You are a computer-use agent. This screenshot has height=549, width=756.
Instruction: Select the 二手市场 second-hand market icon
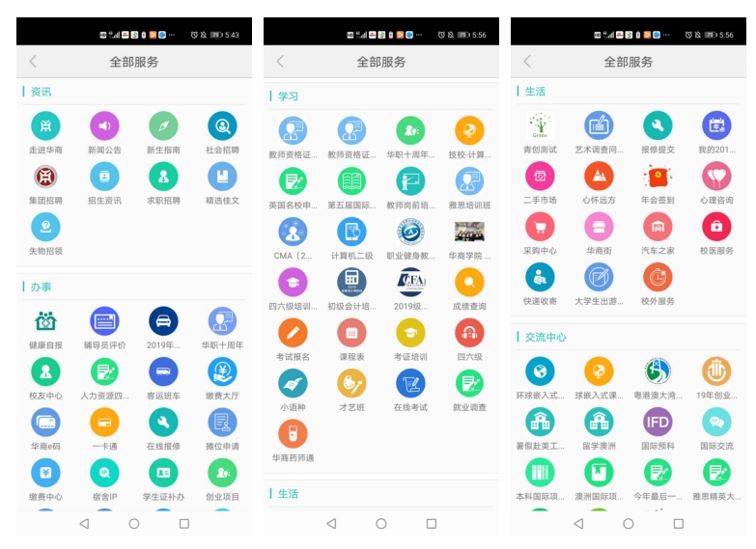540,177
